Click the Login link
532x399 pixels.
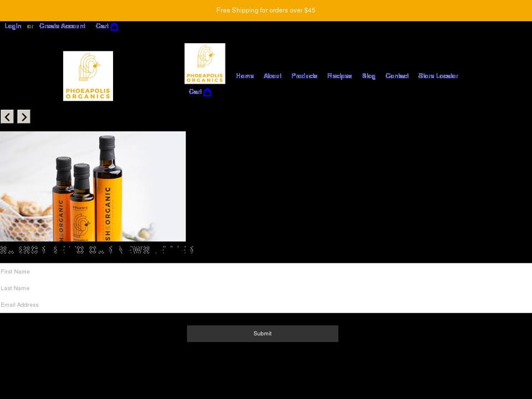(x=13, y=26)
